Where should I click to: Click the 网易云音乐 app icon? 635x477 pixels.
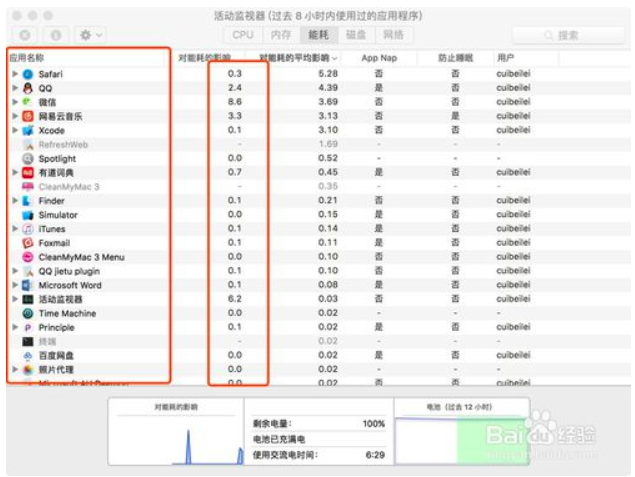tap(28, 116)
